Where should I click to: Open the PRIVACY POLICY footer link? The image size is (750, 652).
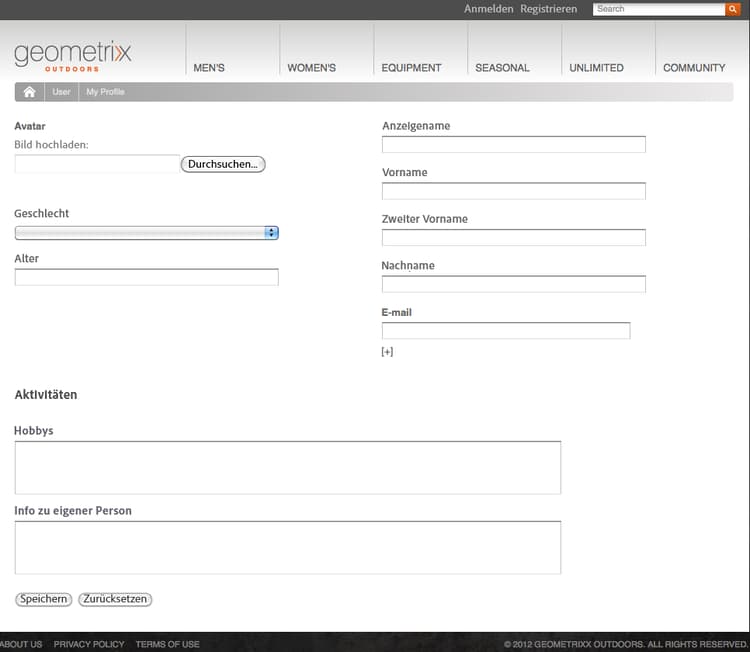(x=89, y=644)
